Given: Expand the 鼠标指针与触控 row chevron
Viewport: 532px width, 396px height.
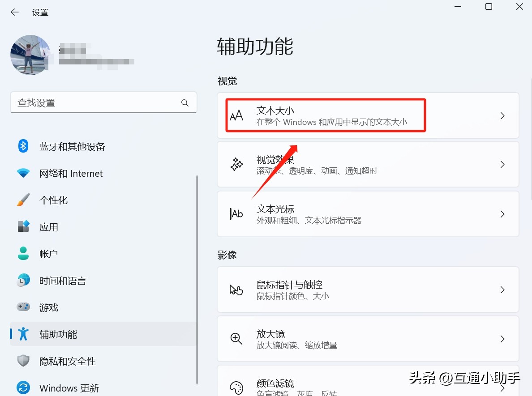Looking at the screenshot, I should point(502,290).
